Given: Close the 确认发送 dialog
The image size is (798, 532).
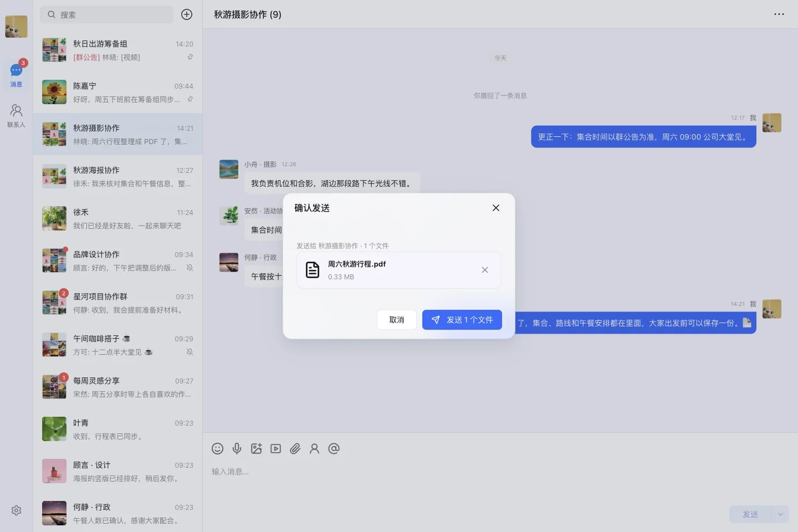Looking at the screenshot, I should point(496,208).
